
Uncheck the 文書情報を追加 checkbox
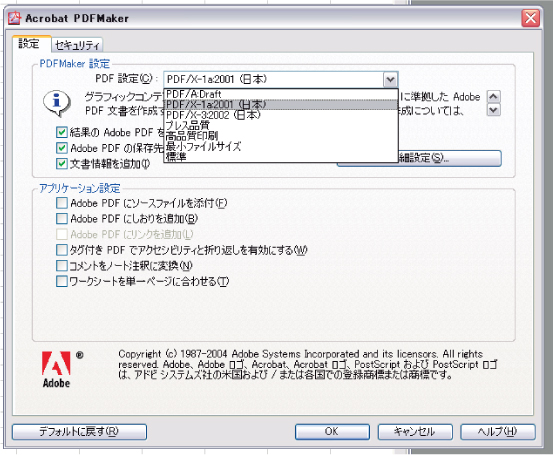(62, 164)
